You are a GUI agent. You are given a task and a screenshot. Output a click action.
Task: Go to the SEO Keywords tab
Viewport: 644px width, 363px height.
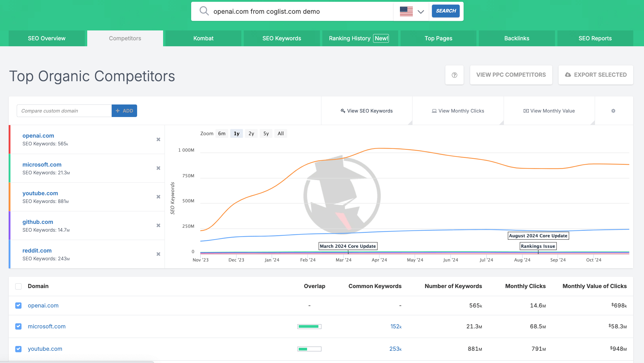pyautogui.click(x=282, y=38)
